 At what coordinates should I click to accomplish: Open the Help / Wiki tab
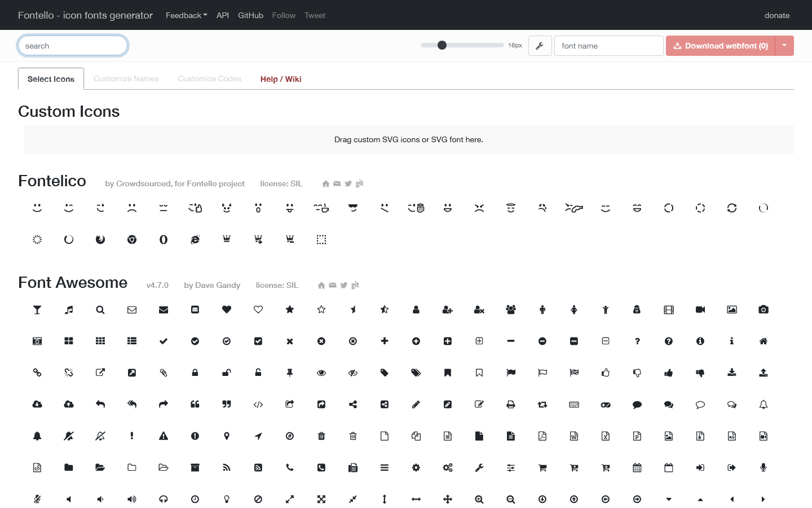point(281,79)
